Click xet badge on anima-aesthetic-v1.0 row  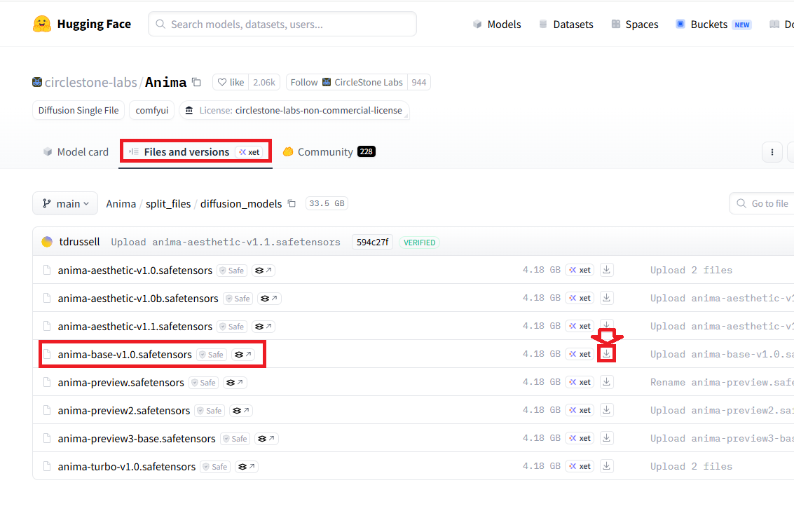pyautogui.click(x=580, y=270)
